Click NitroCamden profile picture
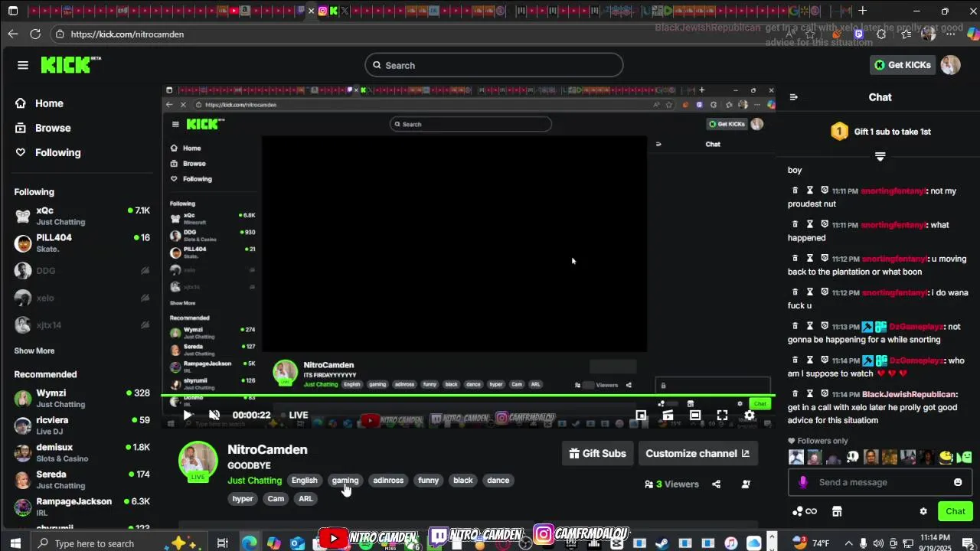This screenshot has width=980, height=551. 198,461
